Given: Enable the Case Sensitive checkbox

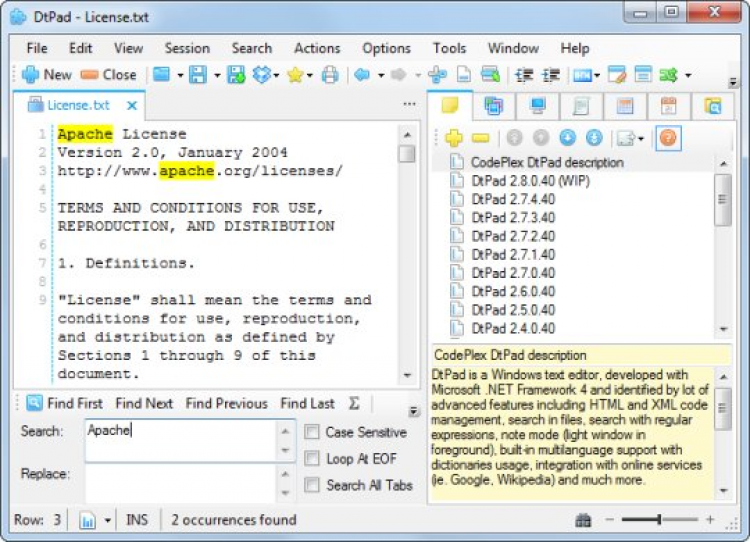Looking at the screenshot, I should pyautogui.click(x=312, y=432).
